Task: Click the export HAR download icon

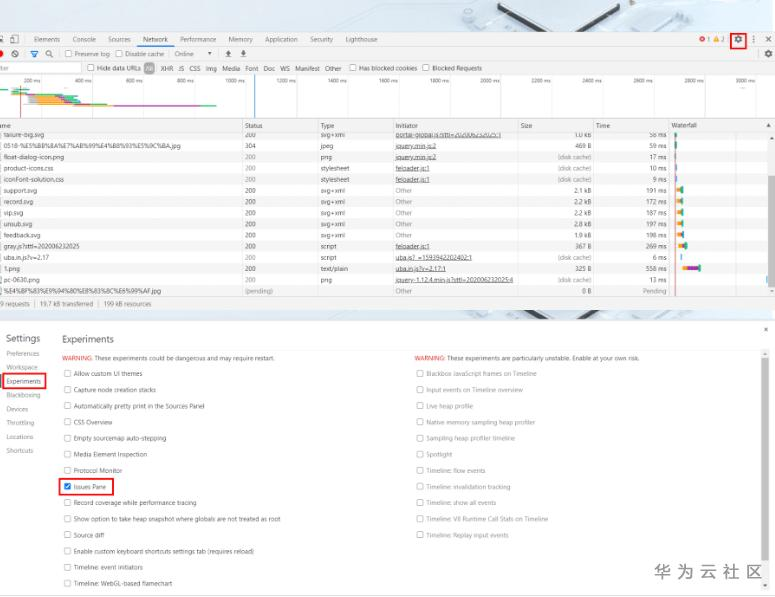Action: click(x=243, y=54)
